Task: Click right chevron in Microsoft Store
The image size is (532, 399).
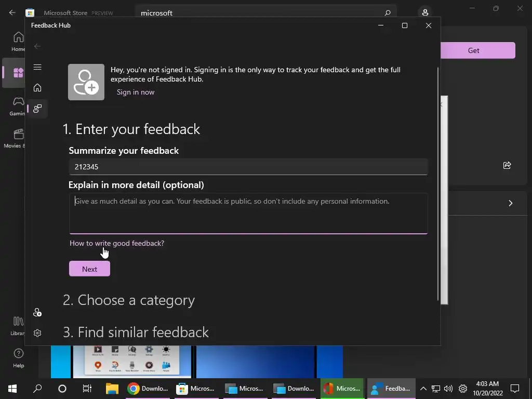Action: point(510,203)
